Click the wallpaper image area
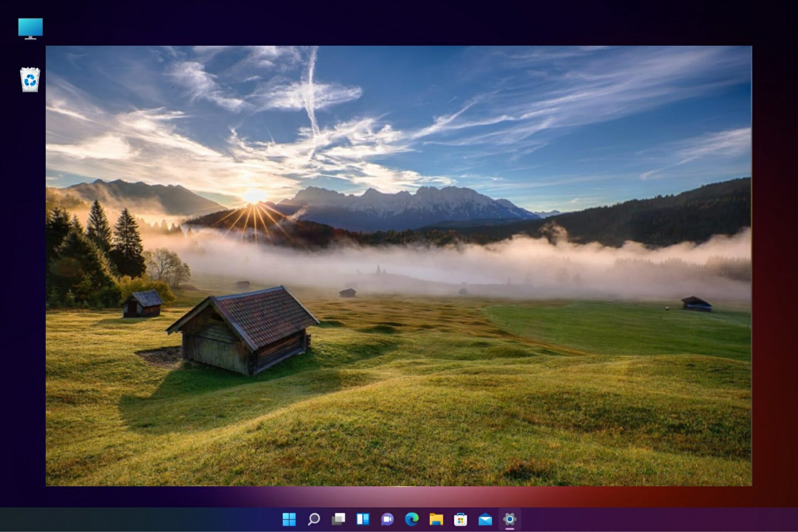The image size is (798, 532). point(399,266)
